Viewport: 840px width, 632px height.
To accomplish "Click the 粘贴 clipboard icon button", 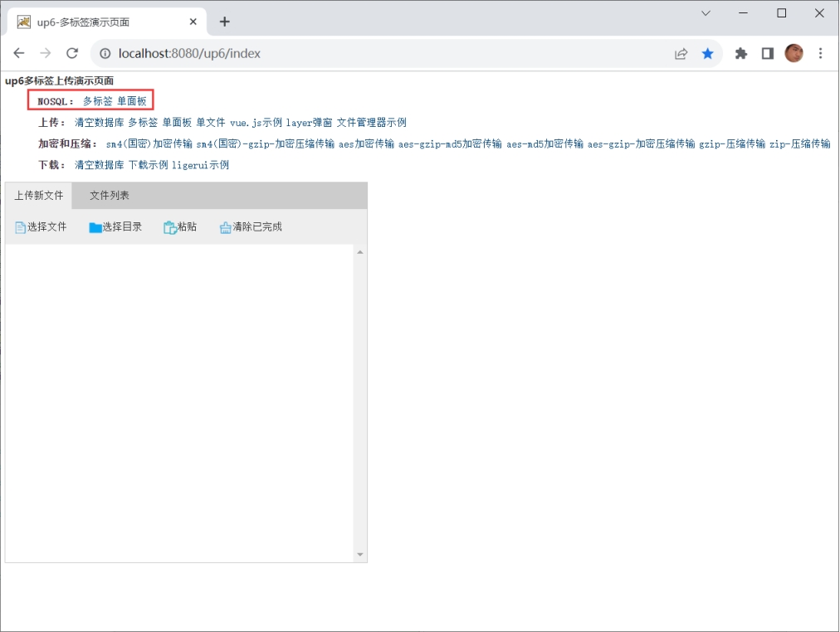I will click(x=180, y=227).
